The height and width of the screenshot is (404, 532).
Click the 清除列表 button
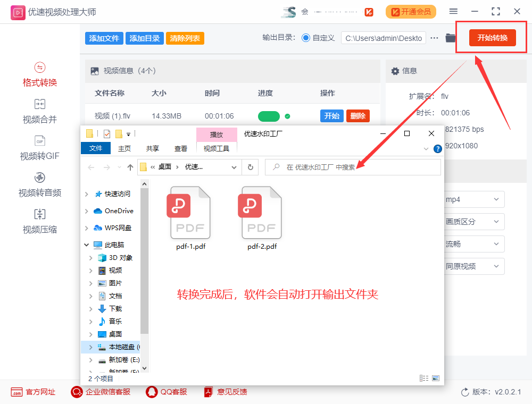[x=185, y=38]
